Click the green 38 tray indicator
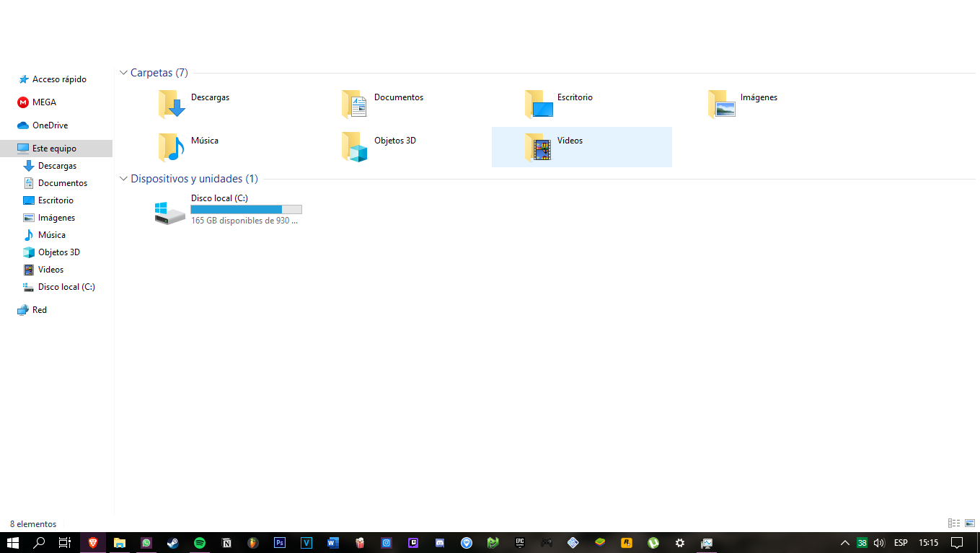This screenshot has height=553, width=980. point(862,542)
